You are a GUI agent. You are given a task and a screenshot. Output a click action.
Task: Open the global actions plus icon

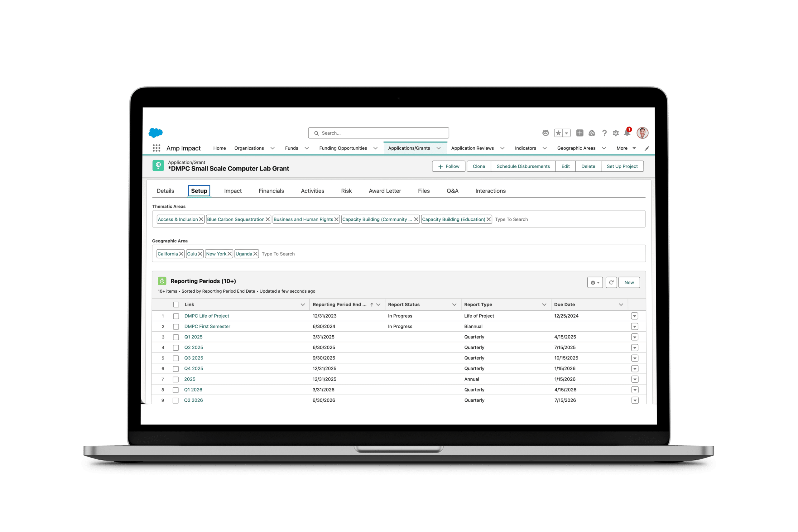(x=580, y=133)
